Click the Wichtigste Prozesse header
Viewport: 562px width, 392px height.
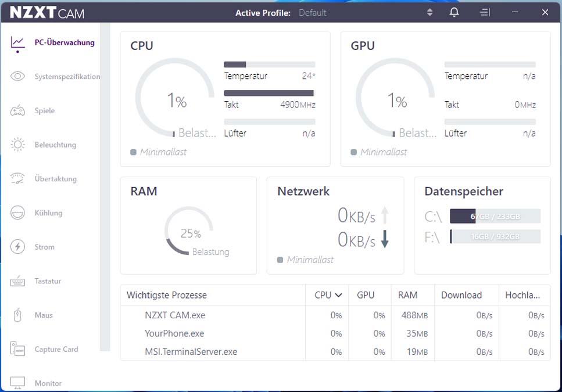point(167,295)
